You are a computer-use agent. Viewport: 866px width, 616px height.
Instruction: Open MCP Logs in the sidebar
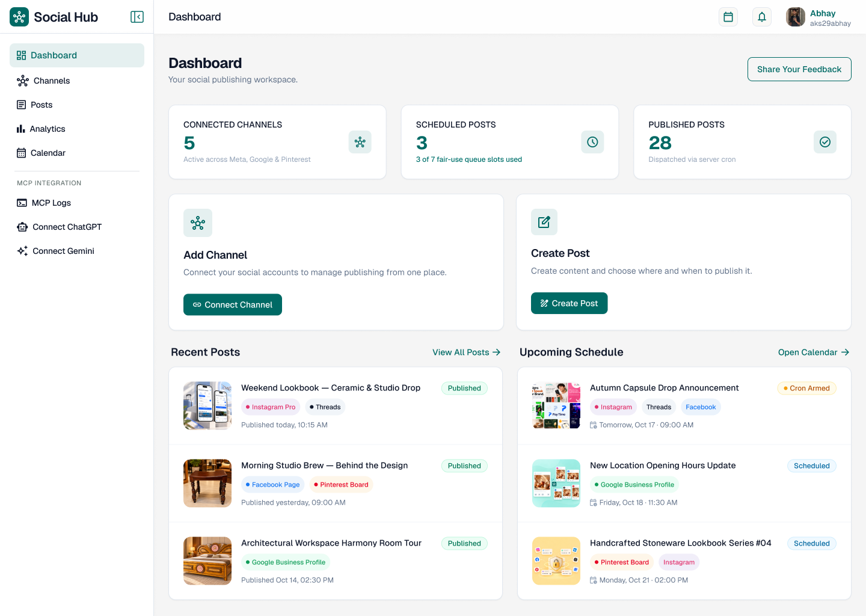click(x=77, y=203)
